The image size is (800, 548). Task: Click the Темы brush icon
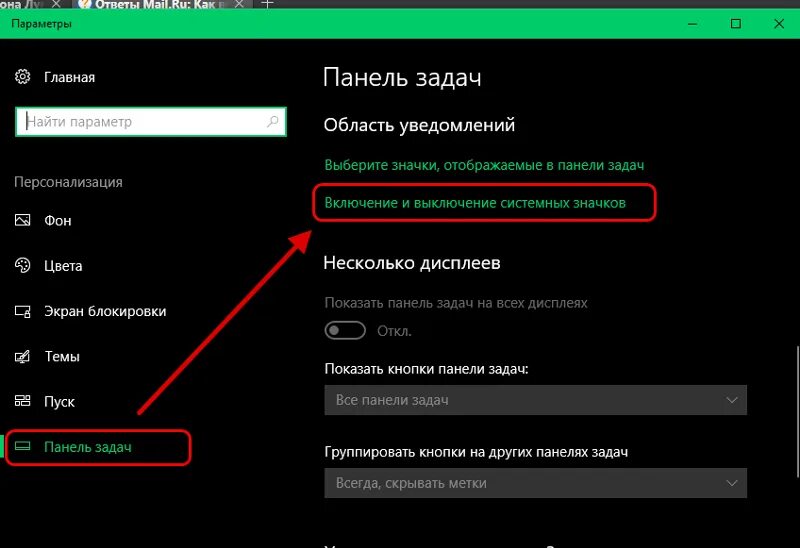pos(22,356)
